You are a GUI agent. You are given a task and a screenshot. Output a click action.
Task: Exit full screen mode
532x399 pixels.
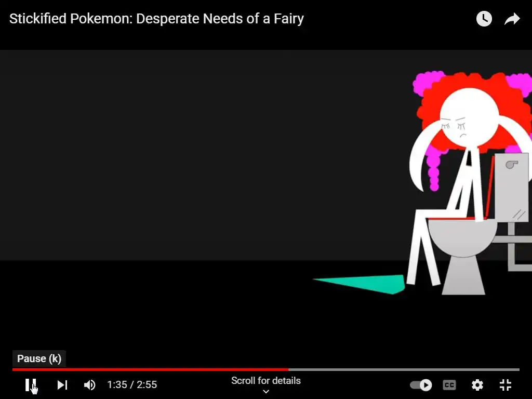(506, 385)
